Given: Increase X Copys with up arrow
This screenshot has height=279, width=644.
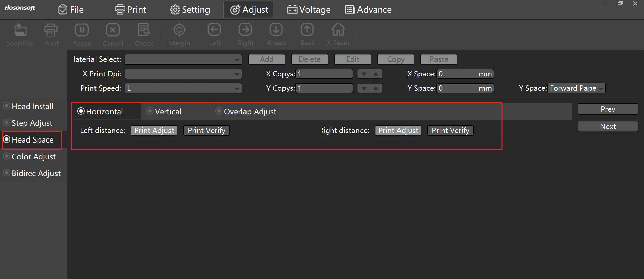Looking at the screenshot, I should tap(376, 74).
